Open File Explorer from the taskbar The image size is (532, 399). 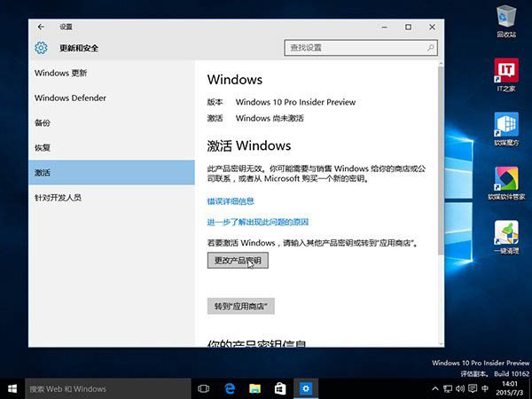click(255, 388)
